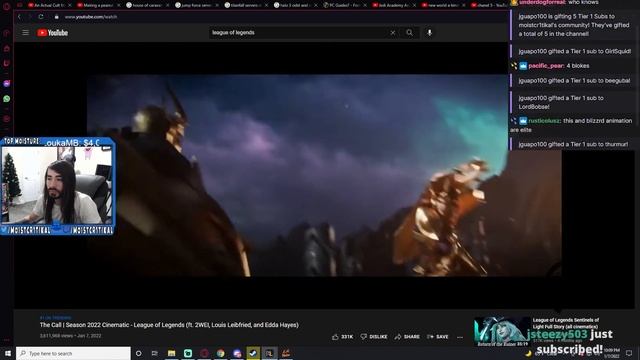Click the 'Type here to search' taskbar box
Viewport: 640px width, 360px height.
point(73,353)
